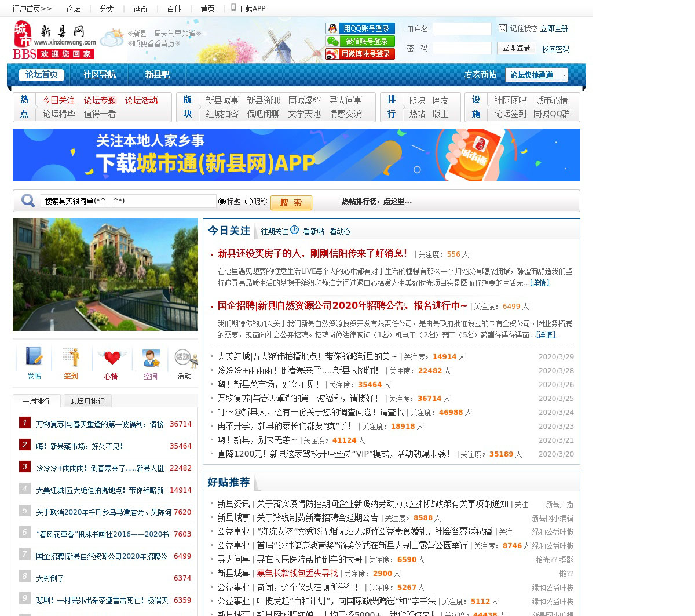
Task: Click the 立即注册 link
Action: click(x=554, y=28)
